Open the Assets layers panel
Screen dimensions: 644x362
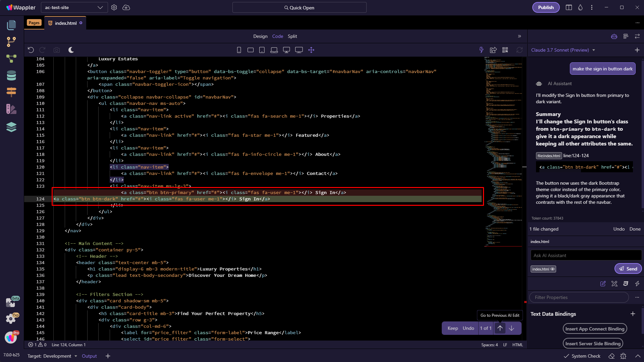point(11,127)
